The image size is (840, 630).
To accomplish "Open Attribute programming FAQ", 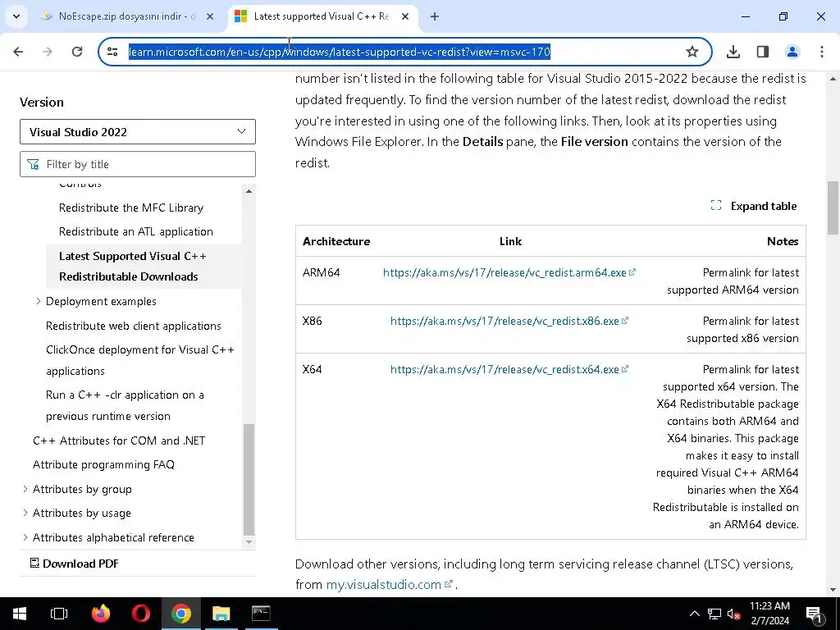I will (103, 464).
